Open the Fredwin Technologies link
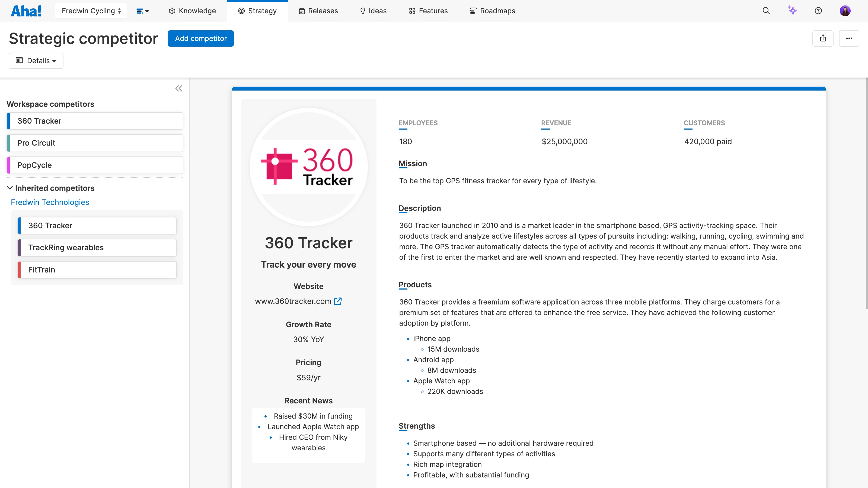Viewport: 868px width, 488px height. [x=50, y=202]
